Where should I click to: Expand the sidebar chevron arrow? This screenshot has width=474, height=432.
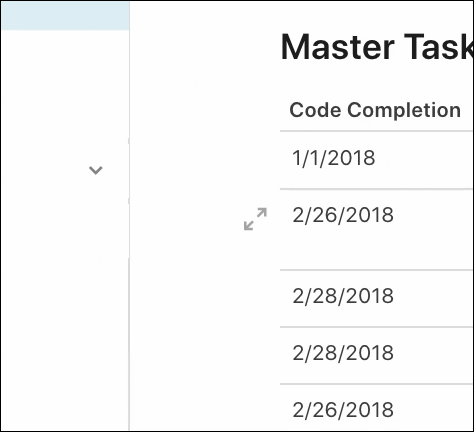click(96, 170)
